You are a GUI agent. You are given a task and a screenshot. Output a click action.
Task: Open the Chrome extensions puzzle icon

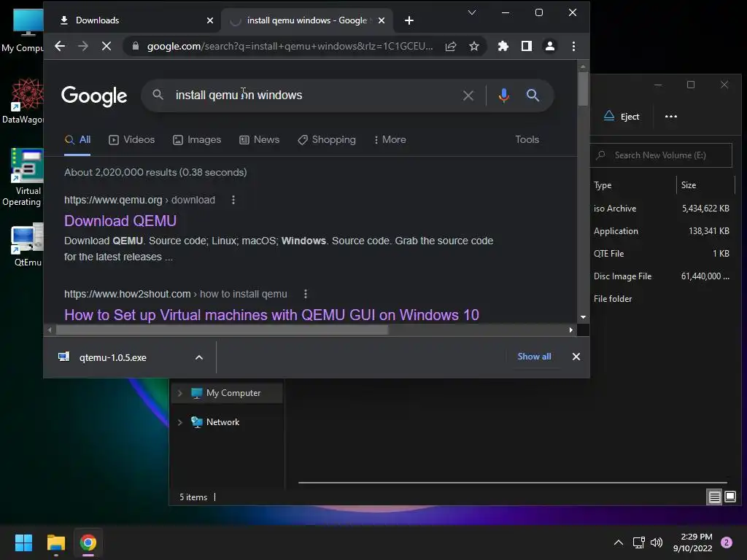point(503,46)
